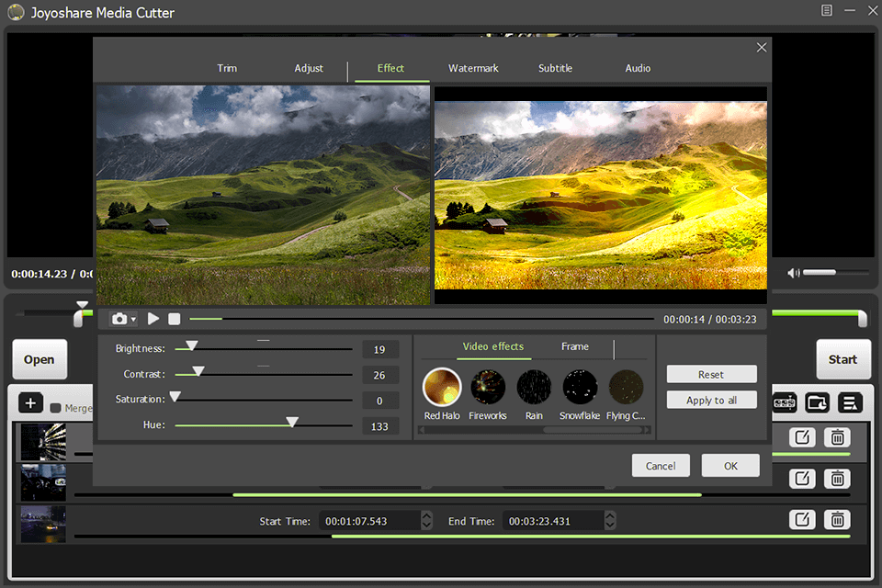Mute audio with the speaker icon
882x588 pixels.
coord(793,272)
